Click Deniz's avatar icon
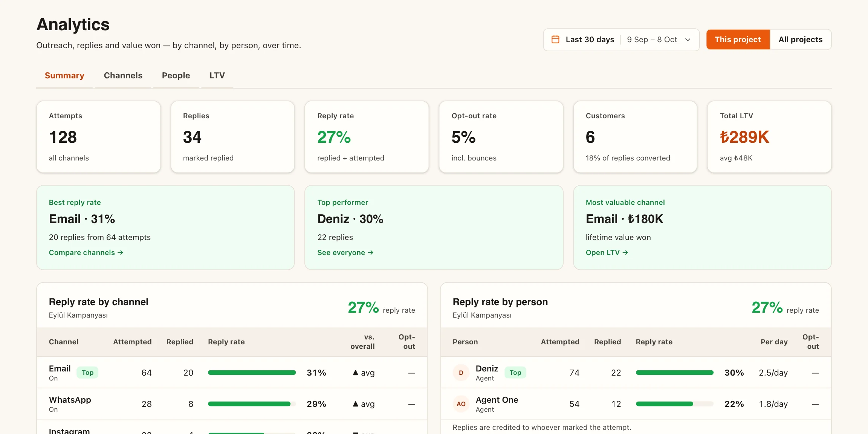The width and height of the screenshot is (868, 434). pyautogui.click(x=461, y=373)
